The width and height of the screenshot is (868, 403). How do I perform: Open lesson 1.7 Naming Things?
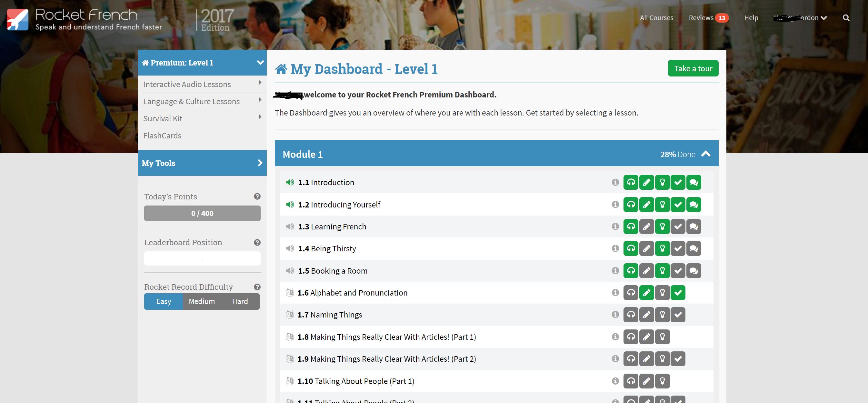click(330, 315)
